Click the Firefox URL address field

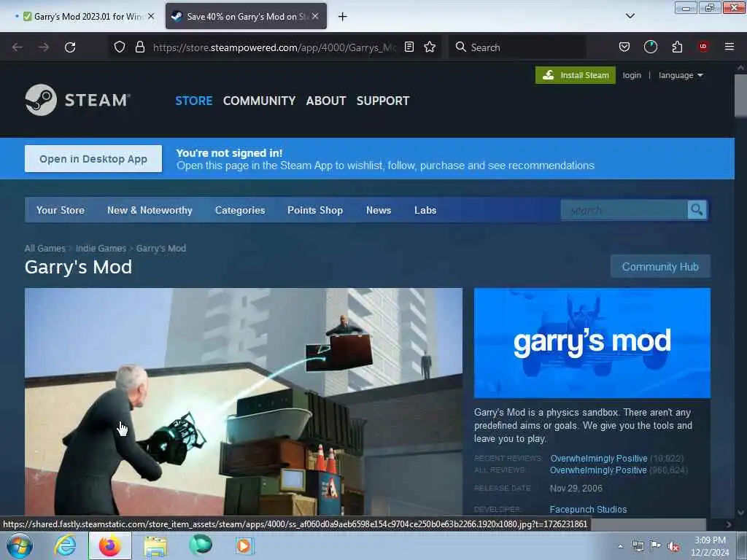coord(274,47)
